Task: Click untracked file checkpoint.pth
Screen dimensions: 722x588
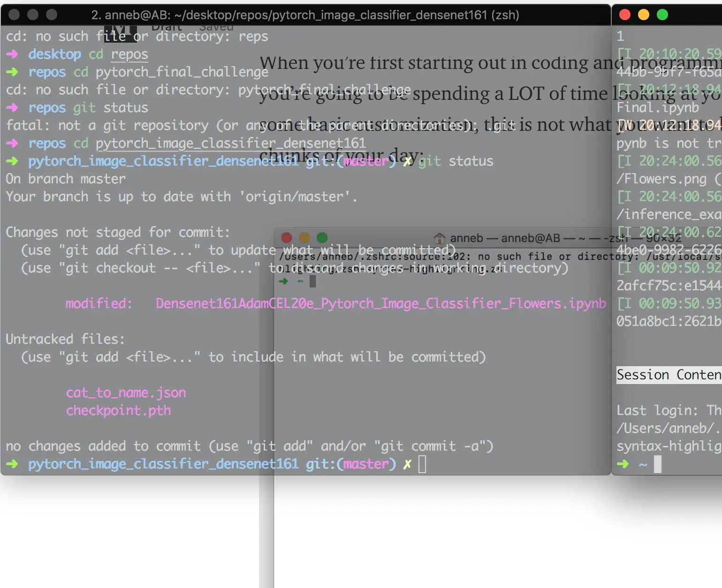Action: [118, 410]
